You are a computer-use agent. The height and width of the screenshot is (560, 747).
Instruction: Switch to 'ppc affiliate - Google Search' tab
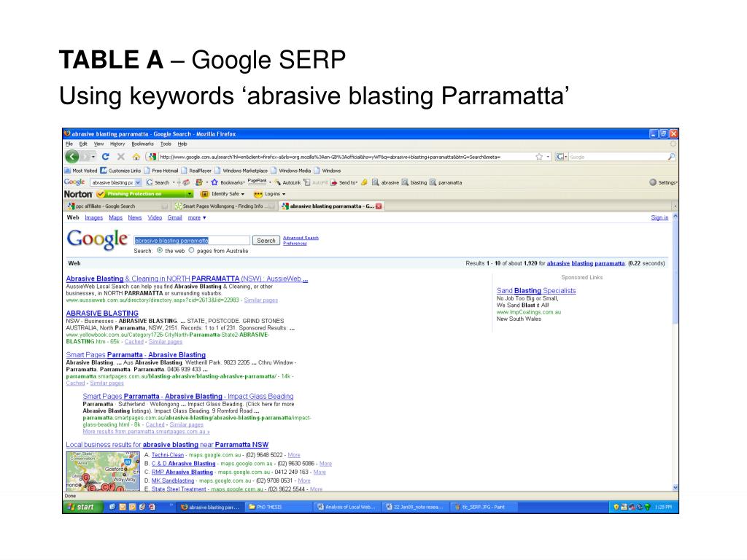[117, 206]
